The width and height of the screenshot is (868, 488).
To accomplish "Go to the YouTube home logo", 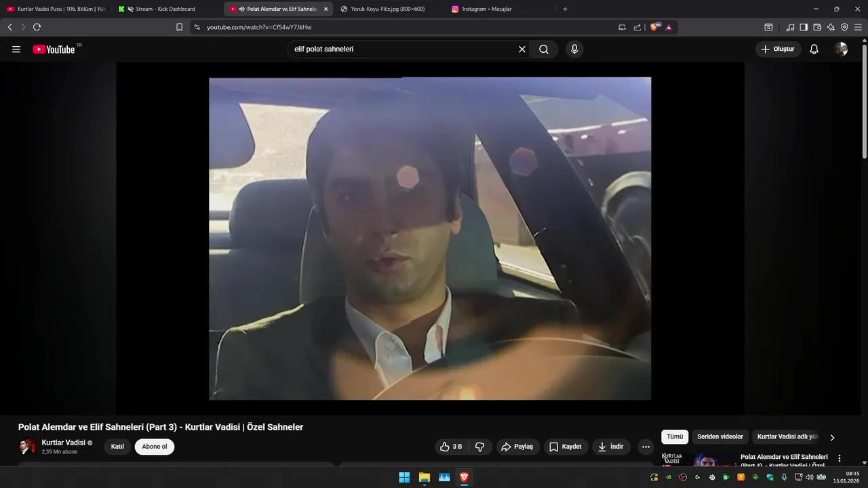I will [x=54, y=49].
